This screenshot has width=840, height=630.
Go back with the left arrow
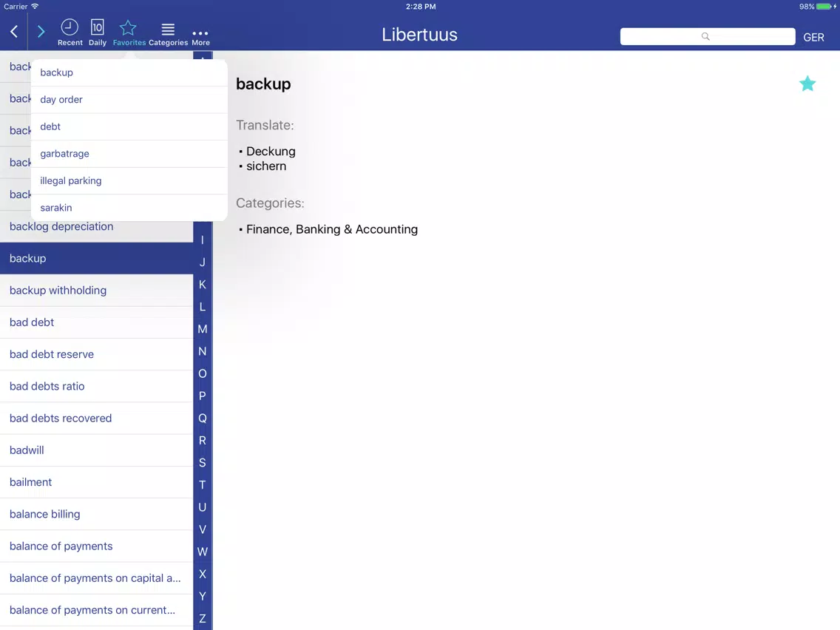[15, 32]
